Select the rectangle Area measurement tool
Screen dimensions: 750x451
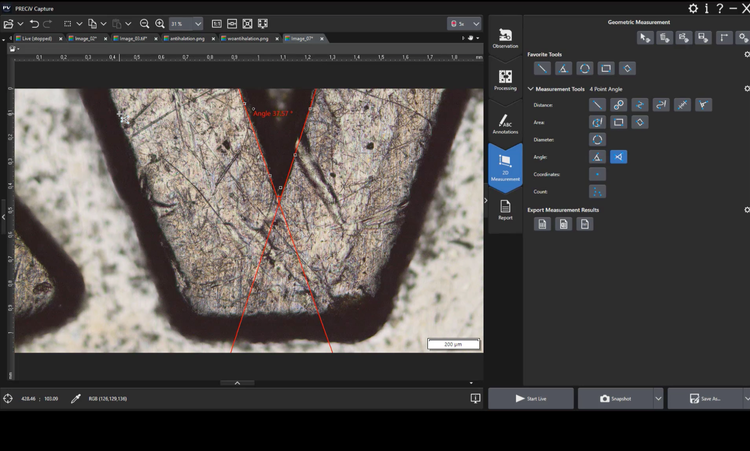click(x=619, y=122)
